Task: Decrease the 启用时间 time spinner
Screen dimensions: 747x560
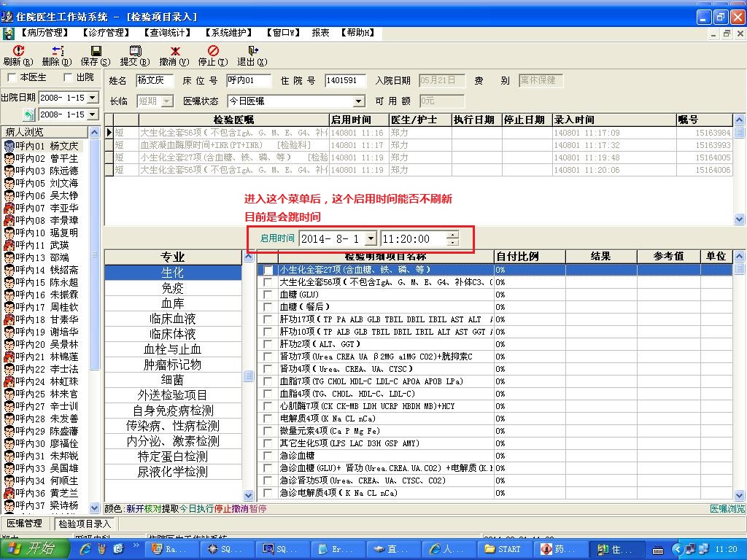Action: pos(454,242)
